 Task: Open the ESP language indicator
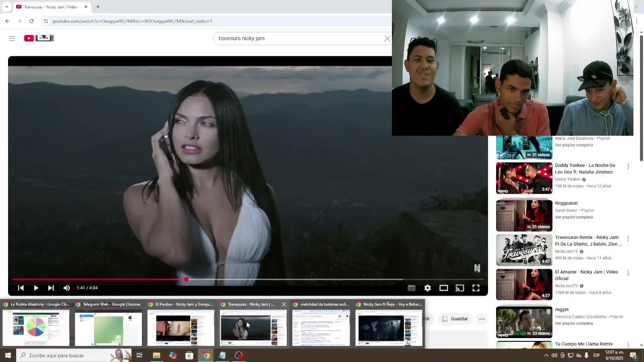pos(597,355)
